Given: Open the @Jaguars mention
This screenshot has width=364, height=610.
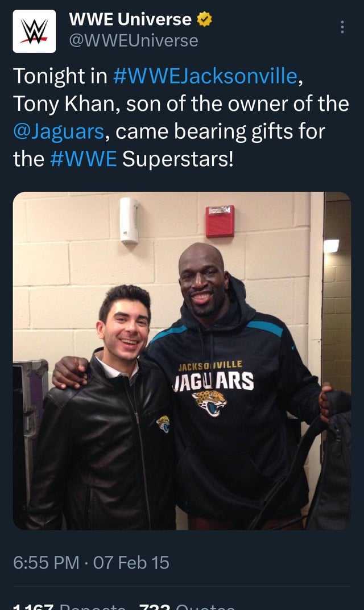Looking at the screenshot, I should coord(59,131).
